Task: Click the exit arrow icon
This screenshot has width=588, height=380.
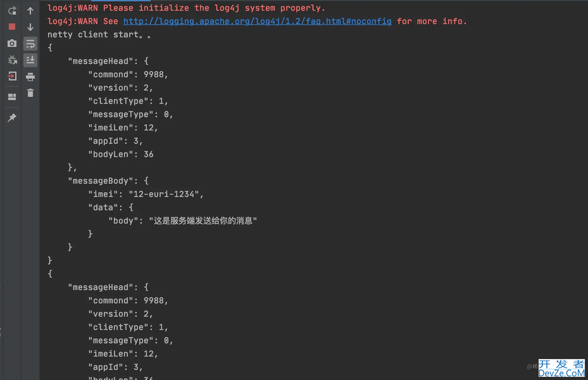Action: 12,76
